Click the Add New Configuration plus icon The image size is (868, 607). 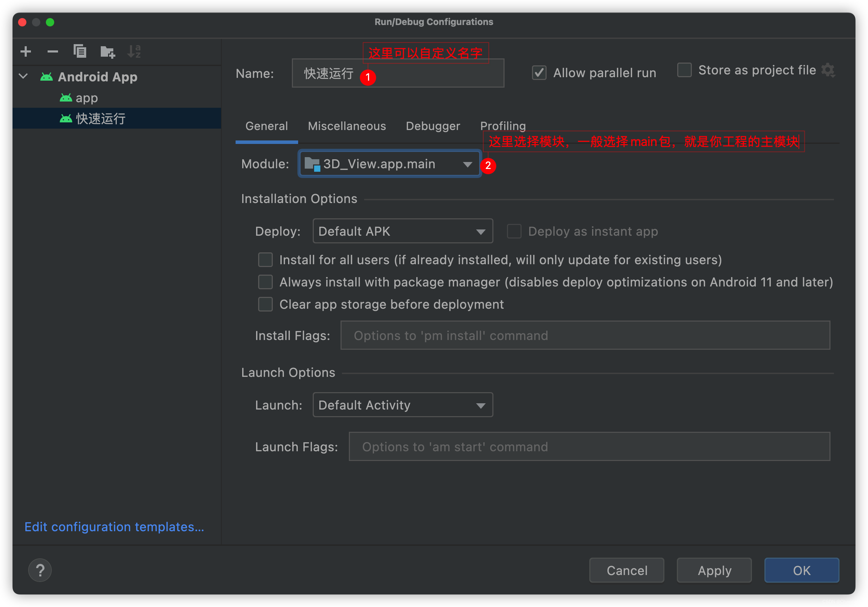point(26,51)
